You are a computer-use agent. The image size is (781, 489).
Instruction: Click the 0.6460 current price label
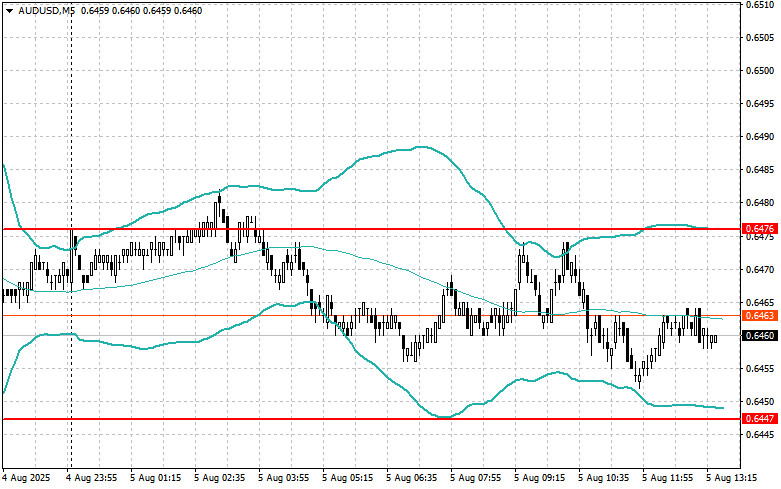[x=760, y=336]
